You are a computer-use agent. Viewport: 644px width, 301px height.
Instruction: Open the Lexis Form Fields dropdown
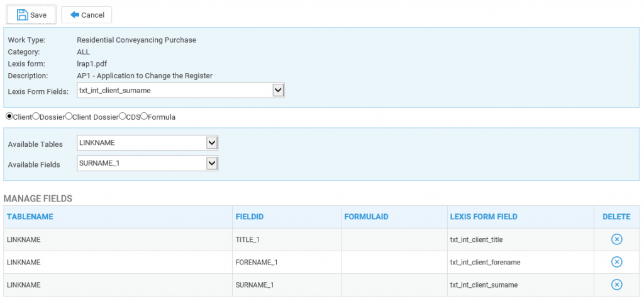180,91
